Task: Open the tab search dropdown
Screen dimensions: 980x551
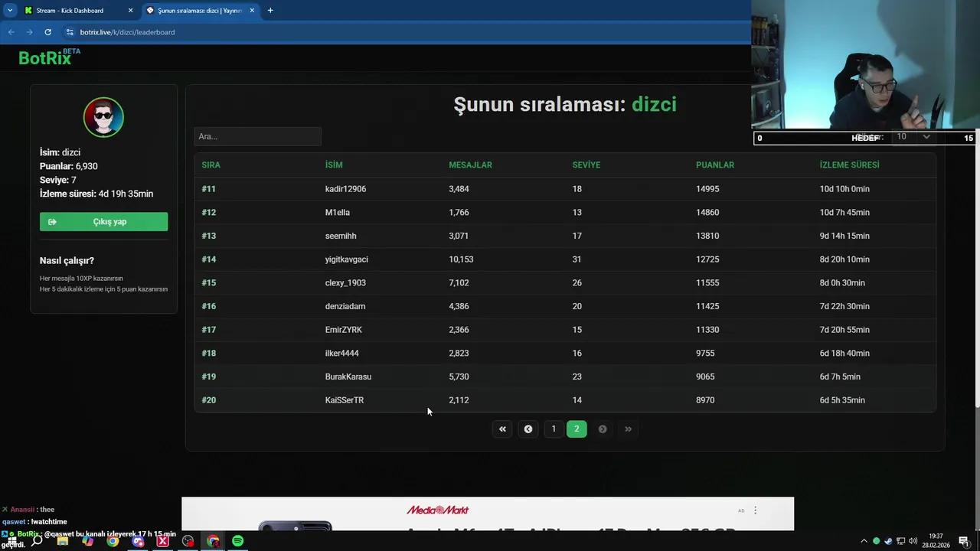Action: [x=10, y=11]
